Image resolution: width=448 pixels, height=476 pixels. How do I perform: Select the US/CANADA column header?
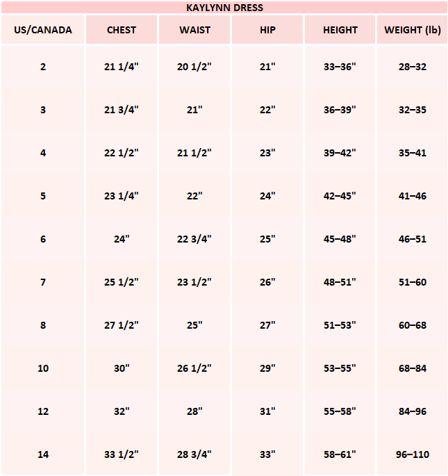(x=43, y=30)
